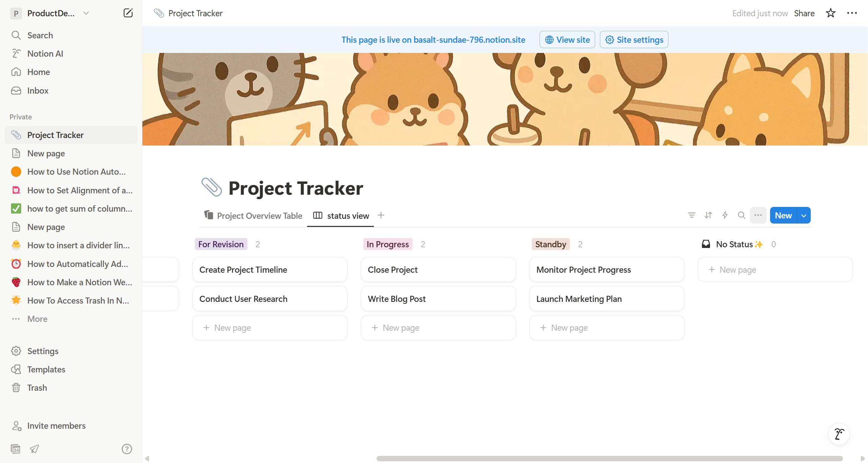The height and width of the screenshot is (463, 868).
Task: Open Notion Calendar icon at sidebar bottom
Action: pyautogui.click(x=16, y=449)
